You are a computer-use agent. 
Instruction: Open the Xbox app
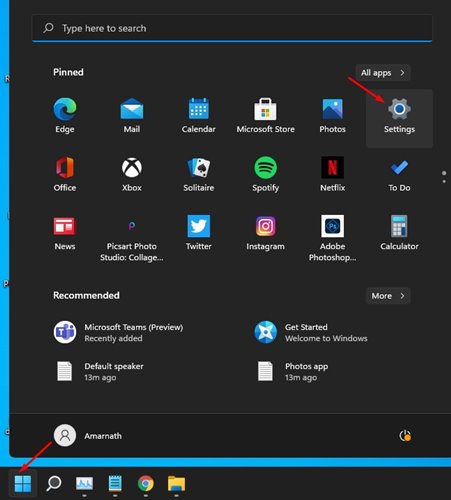(x=132, y=174)
